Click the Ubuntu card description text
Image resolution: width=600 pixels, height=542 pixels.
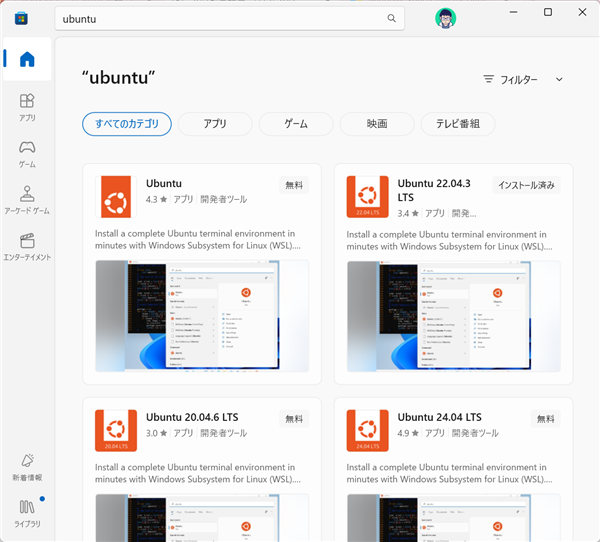[x=198, y=240]
